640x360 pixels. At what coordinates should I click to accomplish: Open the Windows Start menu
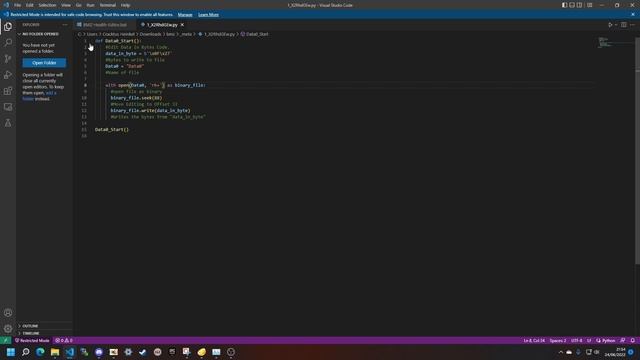click(x=11, y=352)
